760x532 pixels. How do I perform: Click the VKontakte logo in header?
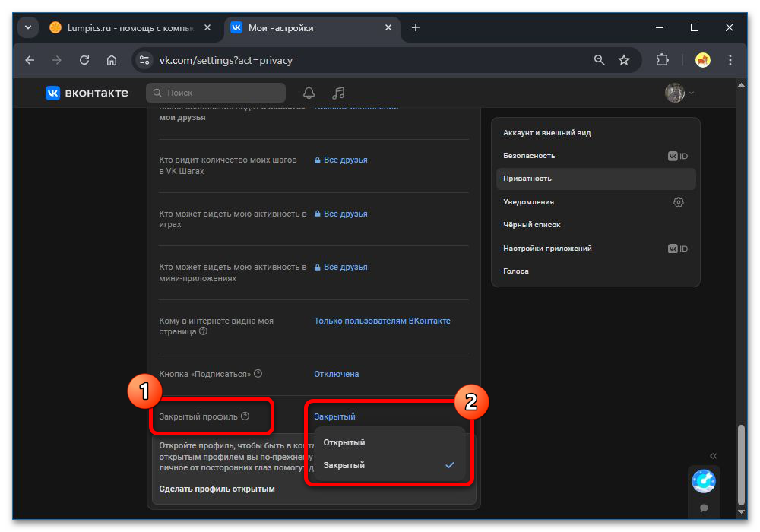pos(87,93)
